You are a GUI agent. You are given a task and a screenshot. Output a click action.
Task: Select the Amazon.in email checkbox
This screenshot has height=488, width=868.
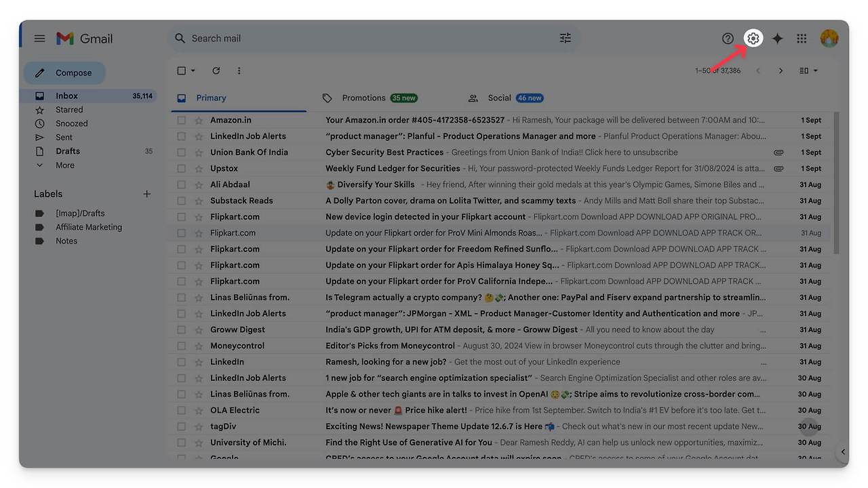click(181, 120)
